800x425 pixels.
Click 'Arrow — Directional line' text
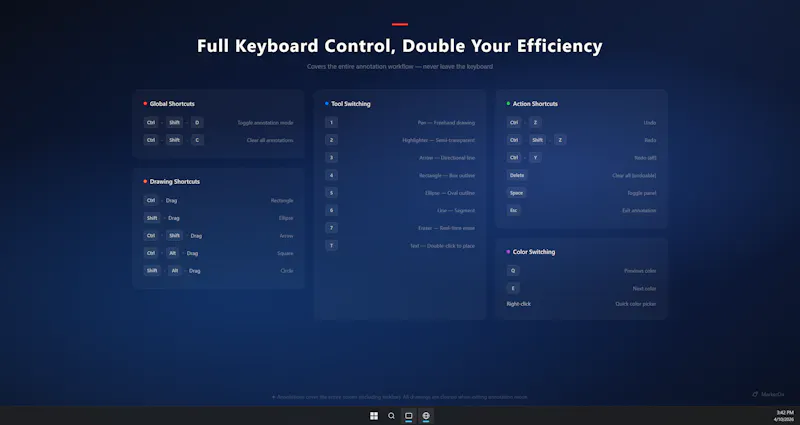447,158
